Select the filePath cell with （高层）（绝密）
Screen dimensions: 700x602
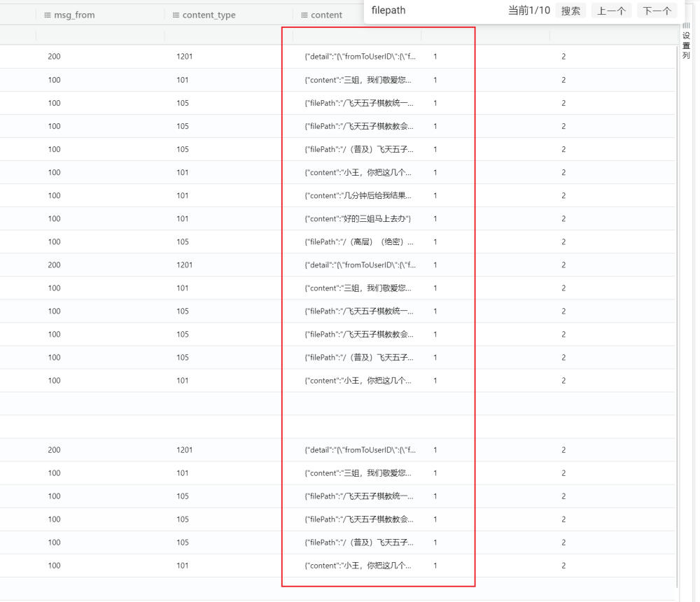coord(358,242)
